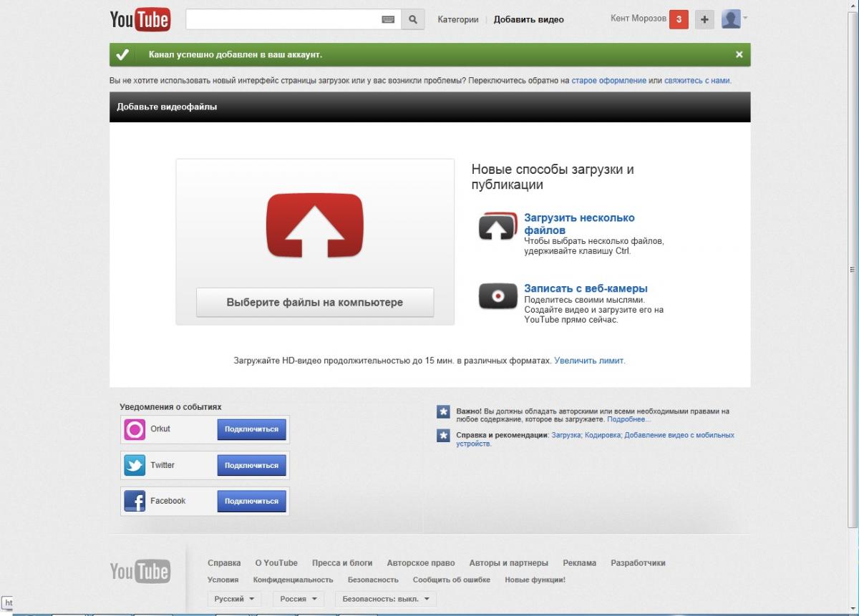Open the Безопасность footer link

pos(373,580)
